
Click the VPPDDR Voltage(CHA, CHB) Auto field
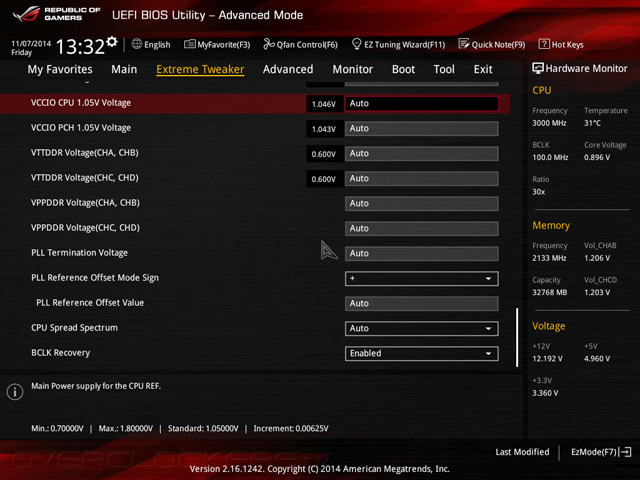click(421, 204)
